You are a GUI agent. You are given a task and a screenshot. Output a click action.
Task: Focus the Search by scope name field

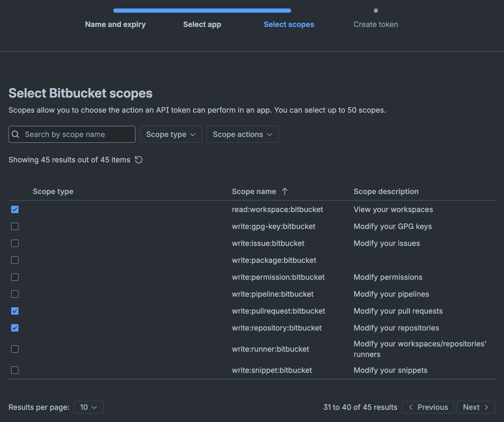(72, 134)
